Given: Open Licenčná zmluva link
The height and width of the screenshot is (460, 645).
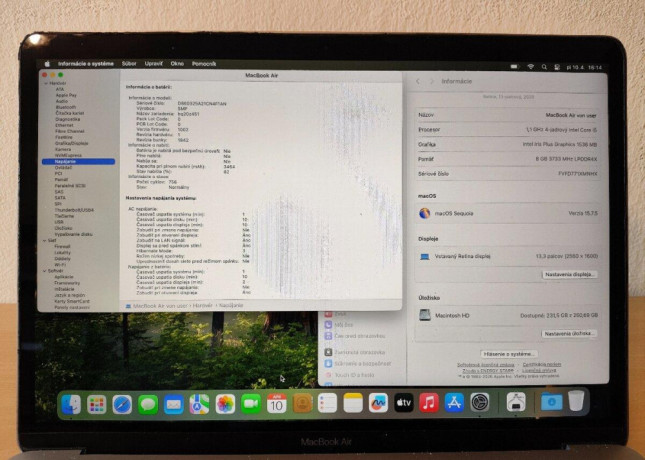Looking at the screenshot, I should coord(539,370).
